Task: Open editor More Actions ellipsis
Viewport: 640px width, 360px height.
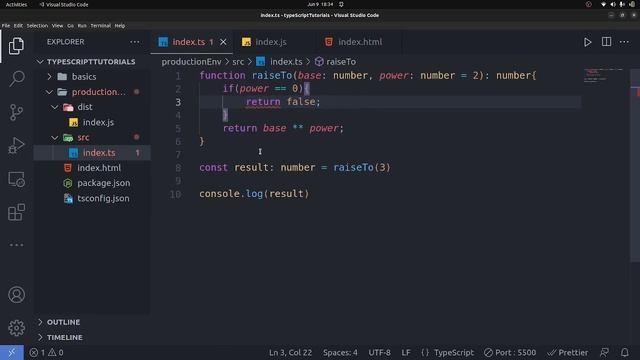Action: pyautogui.click(x=624, y=42)
